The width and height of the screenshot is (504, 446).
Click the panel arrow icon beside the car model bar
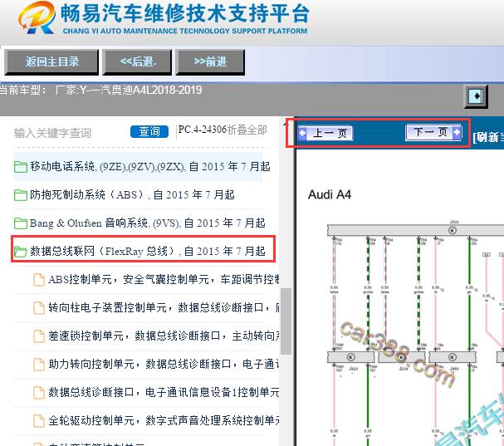[x=476, y=96]
